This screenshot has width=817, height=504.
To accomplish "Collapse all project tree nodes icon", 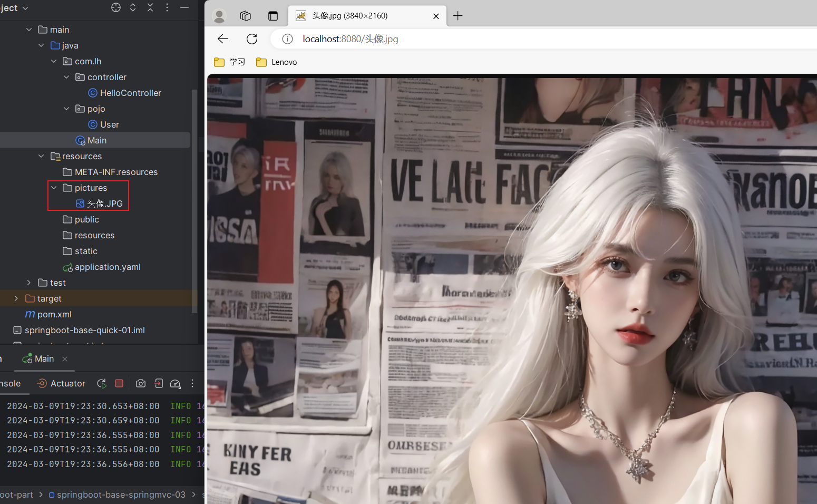I will click(x=150, y=7).
